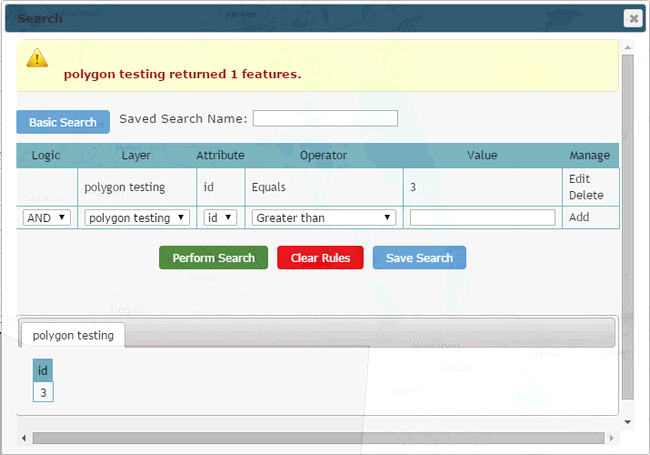Select the polygon testing results tab
Image resolution: width=650 pixels, height=455 pixels.
[73, 335]
